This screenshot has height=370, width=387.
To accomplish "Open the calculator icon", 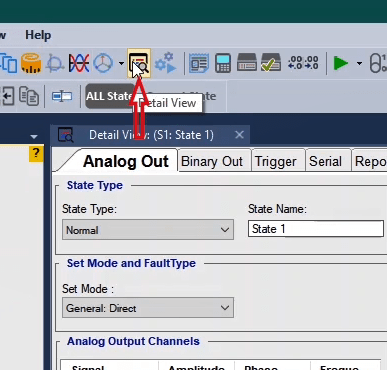I will (x=223, y=63).
